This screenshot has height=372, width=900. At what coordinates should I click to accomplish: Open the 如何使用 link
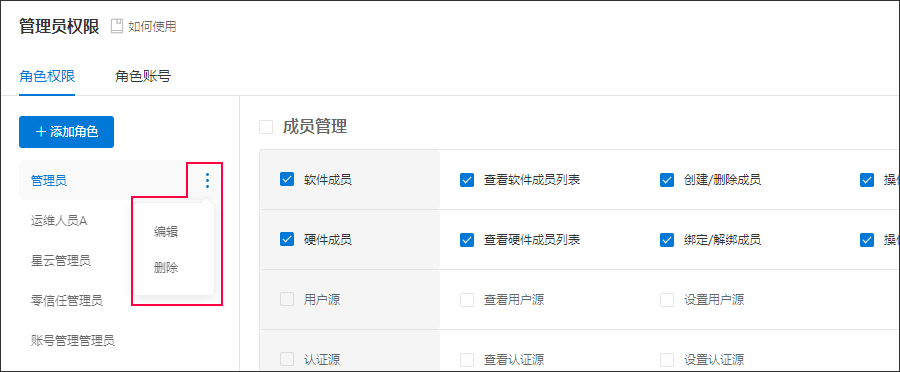[152, 26]
